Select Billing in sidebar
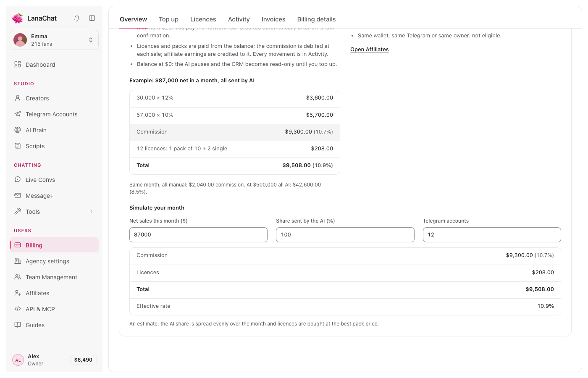 click(54, 245)
